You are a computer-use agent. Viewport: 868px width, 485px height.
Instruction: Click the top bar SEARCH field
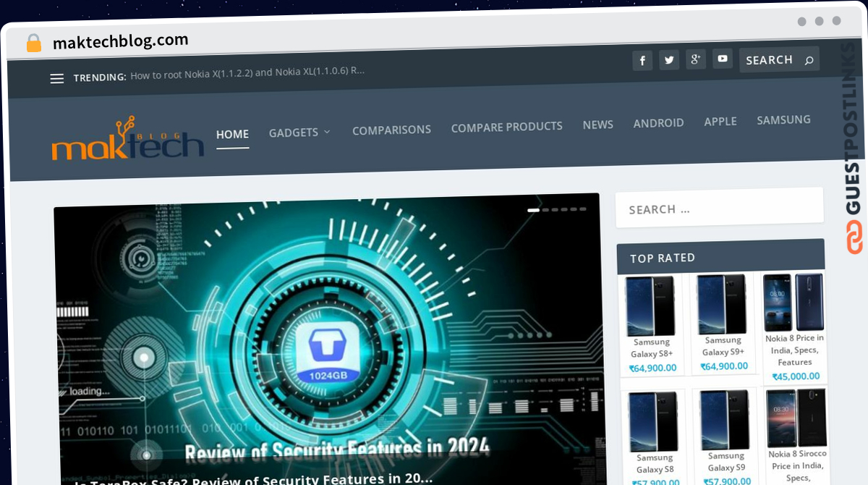(779, 60)
